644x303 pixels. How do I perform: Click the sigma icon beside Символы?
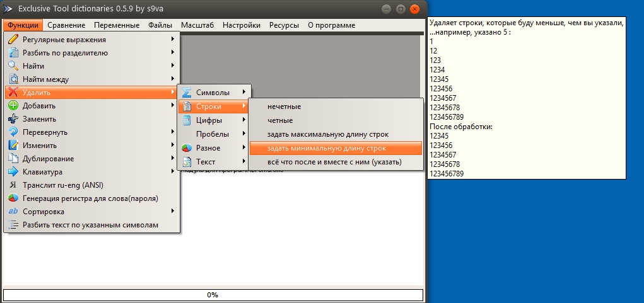[x=186, y=92]
